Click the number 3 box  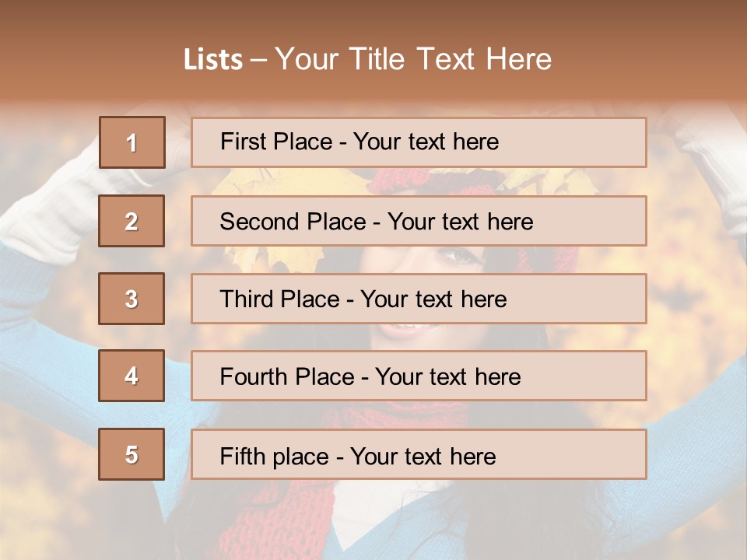[x=132, y=299]
